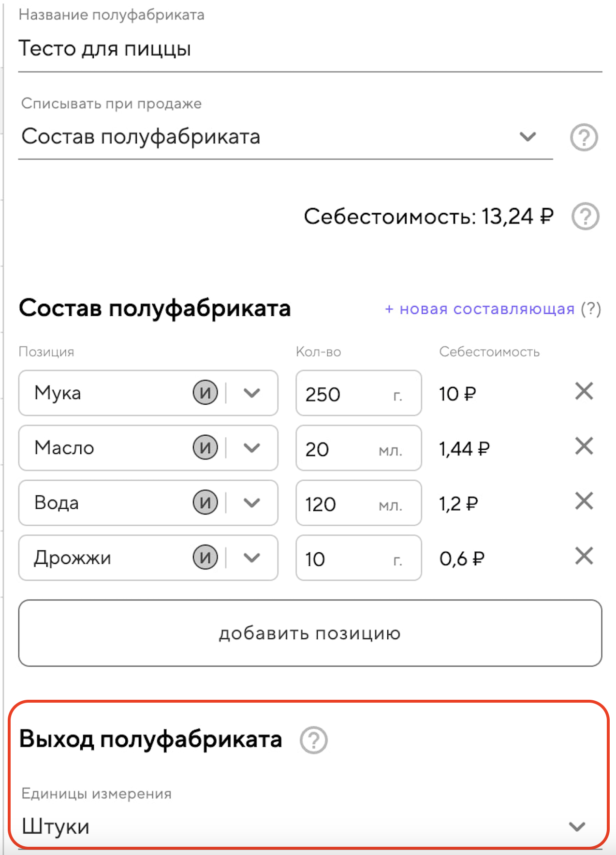Click help icon beside Списывать при продаже

pos(584,137)
